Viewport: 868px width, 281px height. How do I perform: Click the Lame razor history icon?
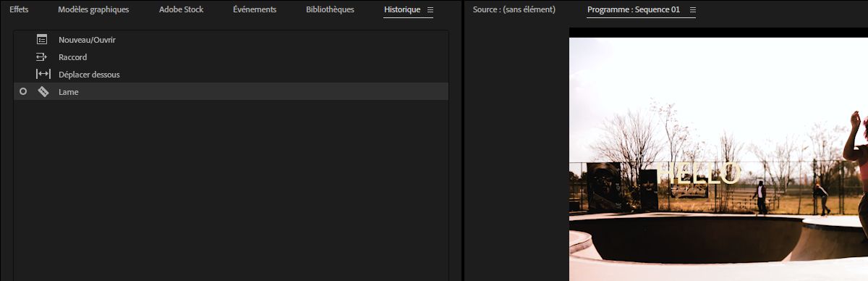[43, 92]
